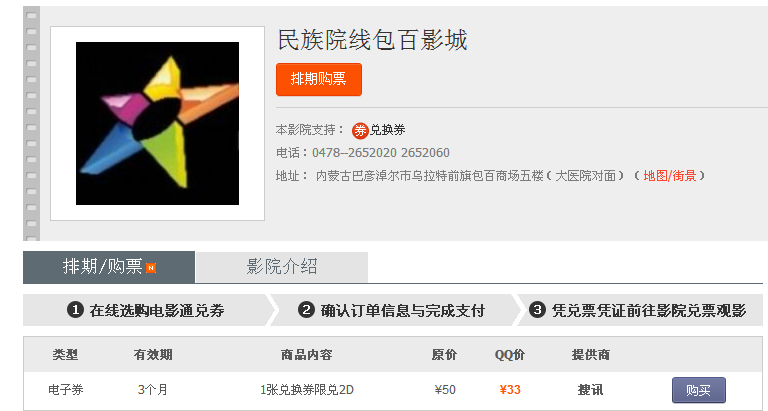Switch to the 影院介绍 tab

pyautogui.click(x=282, y=267)
